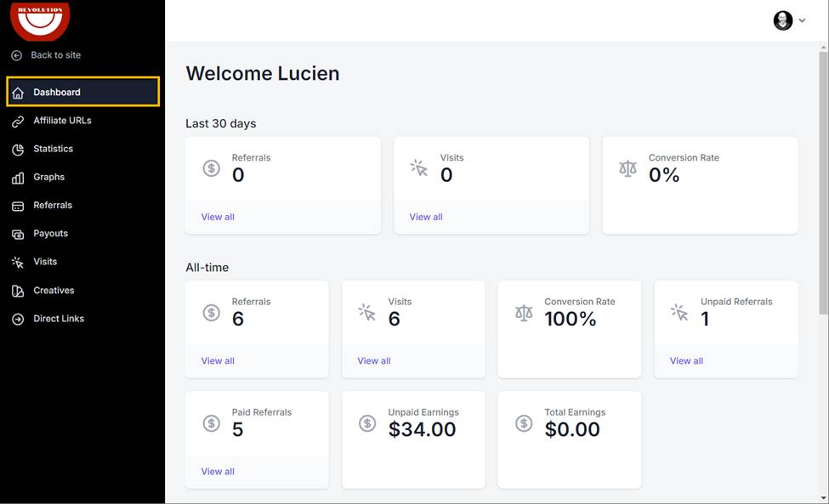Click the Direct Links arrow icon
The image size is (829, 504).
(18, 319)
